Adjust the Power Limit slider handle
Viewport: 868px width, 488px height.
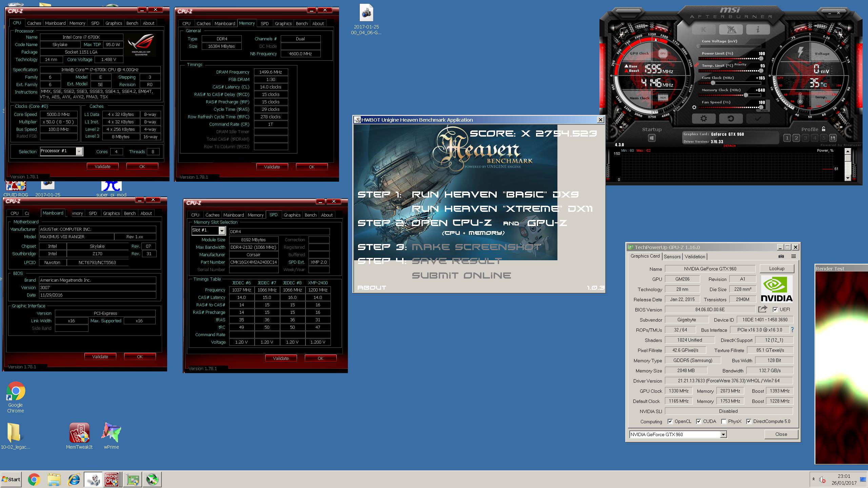click(761, 59)
